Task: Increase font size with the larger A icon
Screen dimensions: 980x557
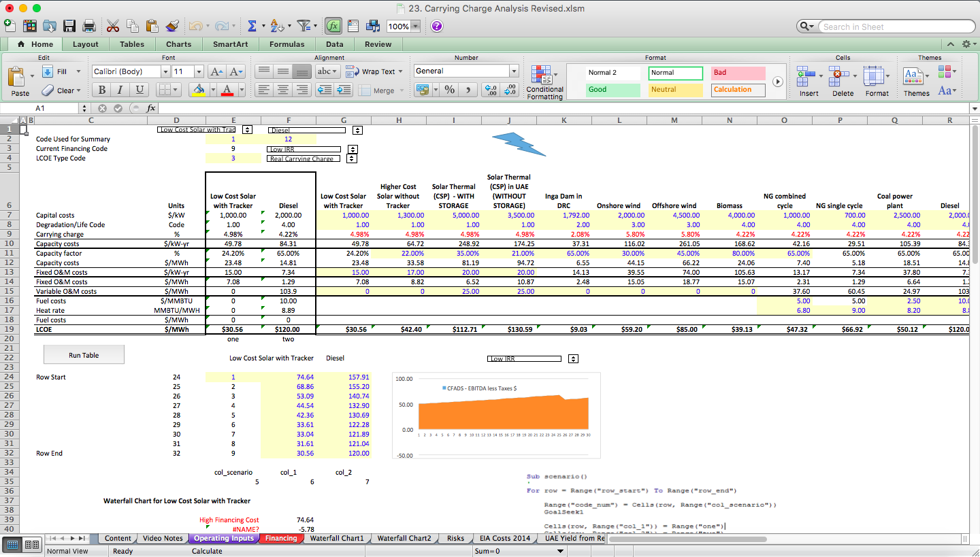Action: point(216,71)
